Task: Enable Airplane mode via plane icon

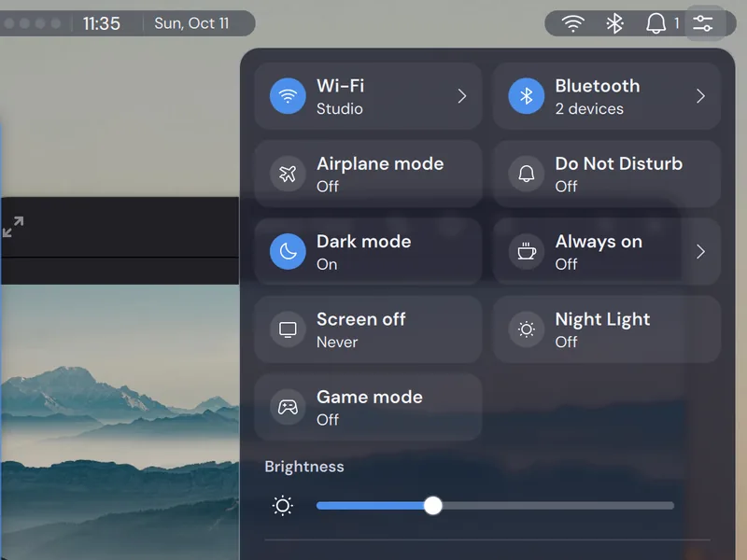Action: tap(288, 174)
